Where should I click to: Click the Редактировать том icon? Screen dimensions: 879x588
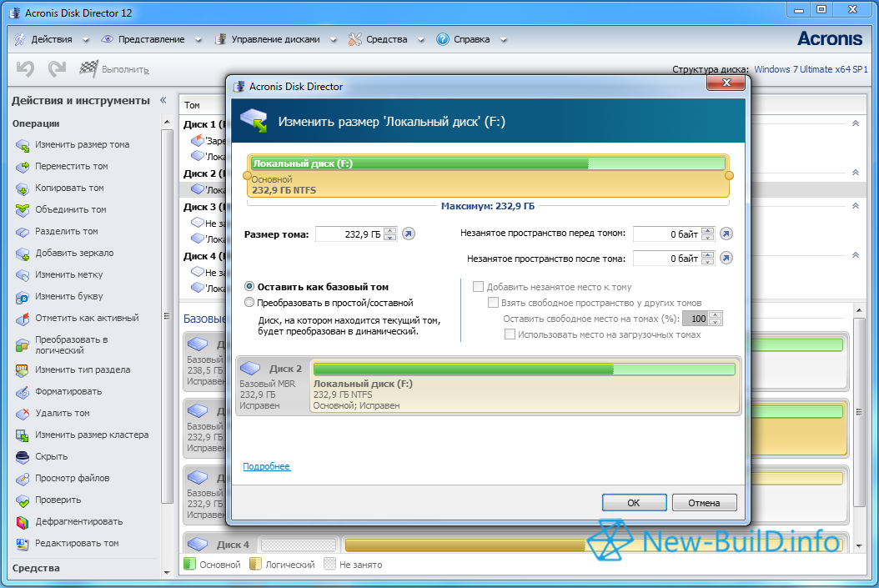[23, 544]
